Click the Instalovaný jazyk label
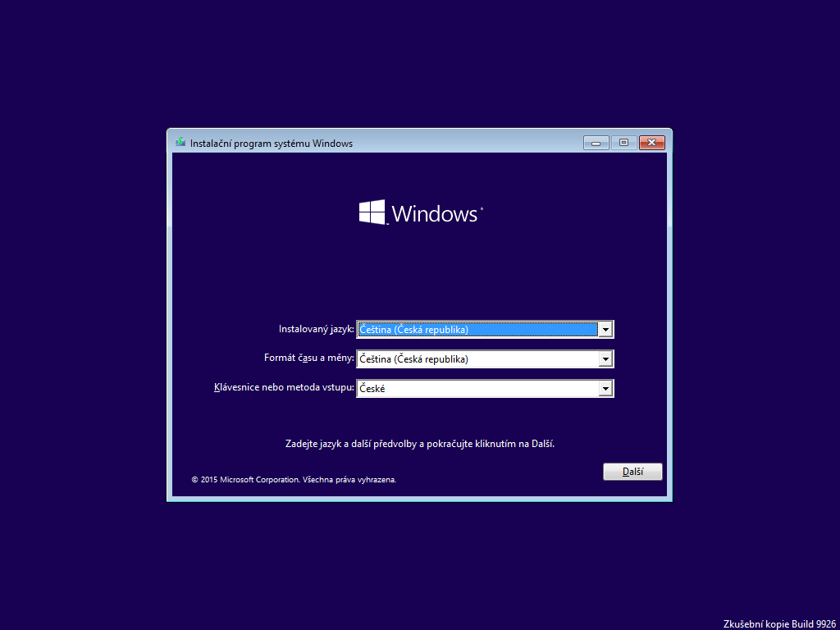840x630 pixels. [x=317, y=329]
